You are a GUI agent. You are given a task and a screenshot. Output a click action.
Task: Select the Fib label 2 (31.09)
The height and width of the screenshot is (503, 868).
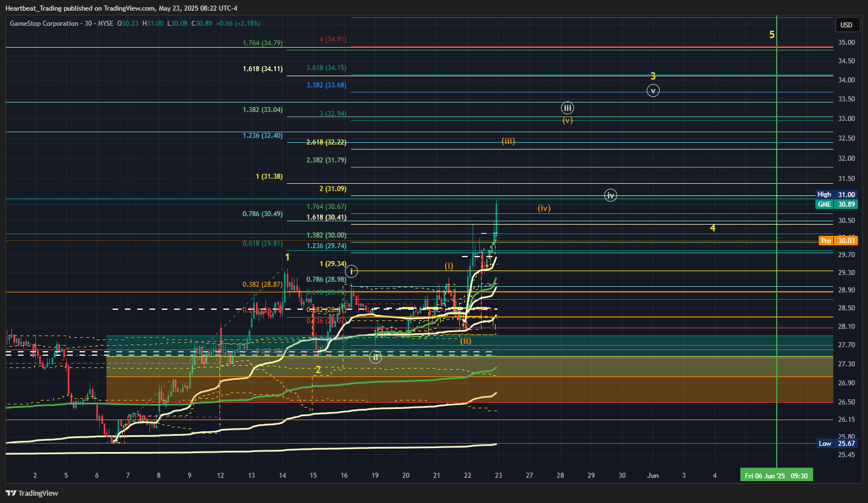coord(333,189)
